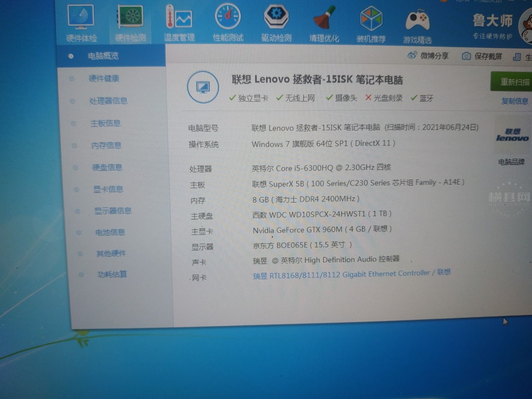Image resolution: width=532 pixels, height=399 pixels.
Task: Click the 鲁大师 logo text
Action: [492, 21]
